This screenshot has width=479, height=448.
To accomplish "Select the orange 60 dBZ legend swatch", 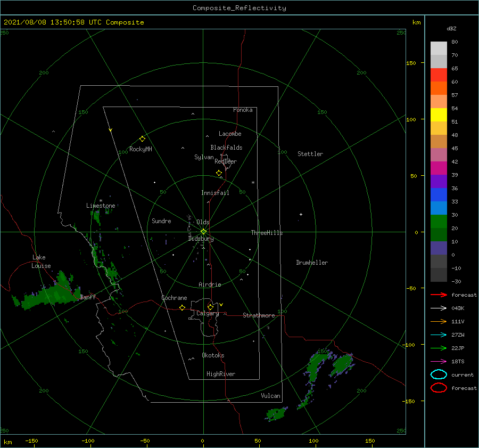I will pyautogui.click(x=439, y=88).
